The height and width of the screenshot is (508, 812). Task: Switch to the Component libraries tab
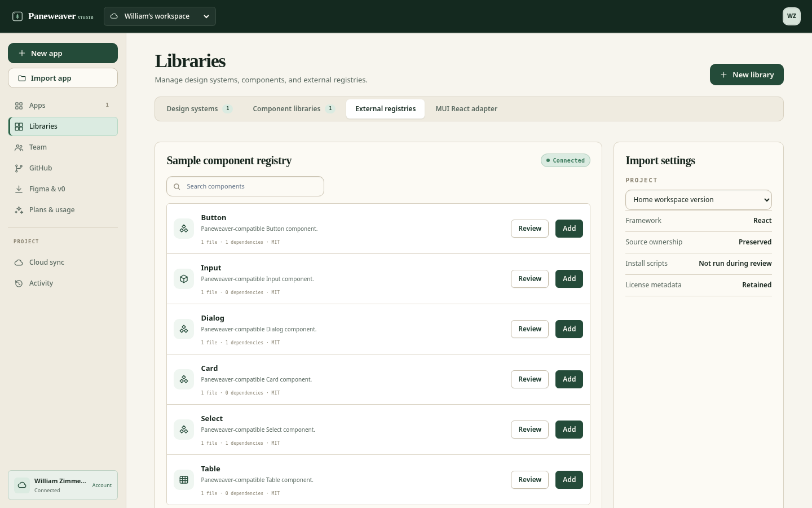pyautogui.click(x=294, y=109)
